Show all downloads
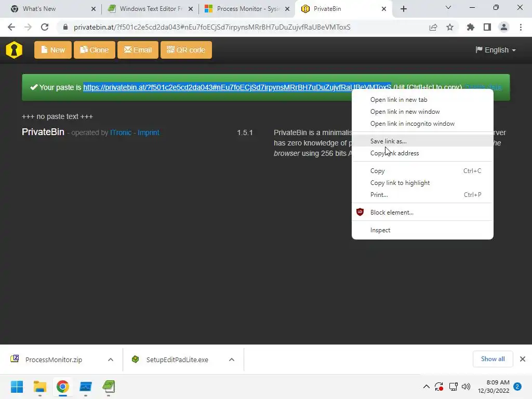Image resolution: width=532 pixels, height=399 pixels. point(493,359)
